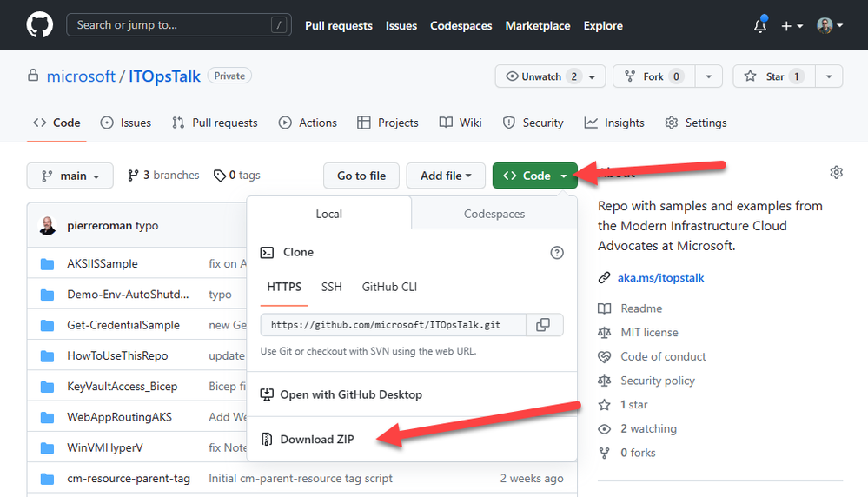868x497 pixels.
Task: Open the user avatar menu
Action: coord(830,25)
